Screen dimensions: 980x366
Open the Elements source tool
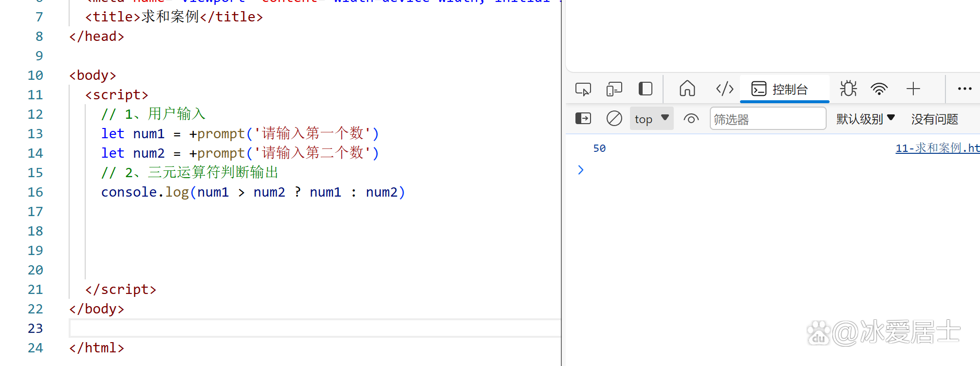(725, 89)
